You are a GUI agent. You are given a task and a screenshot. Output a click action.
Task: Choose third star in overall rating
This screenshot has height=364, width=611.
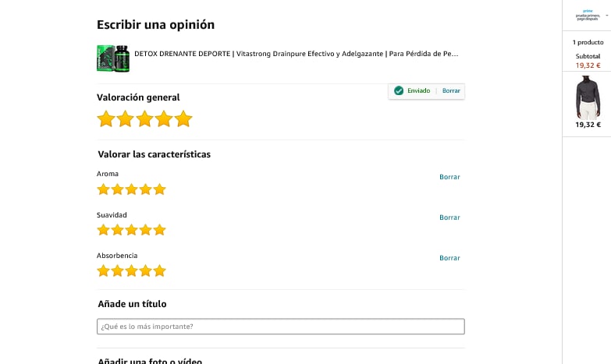[144, 118]
